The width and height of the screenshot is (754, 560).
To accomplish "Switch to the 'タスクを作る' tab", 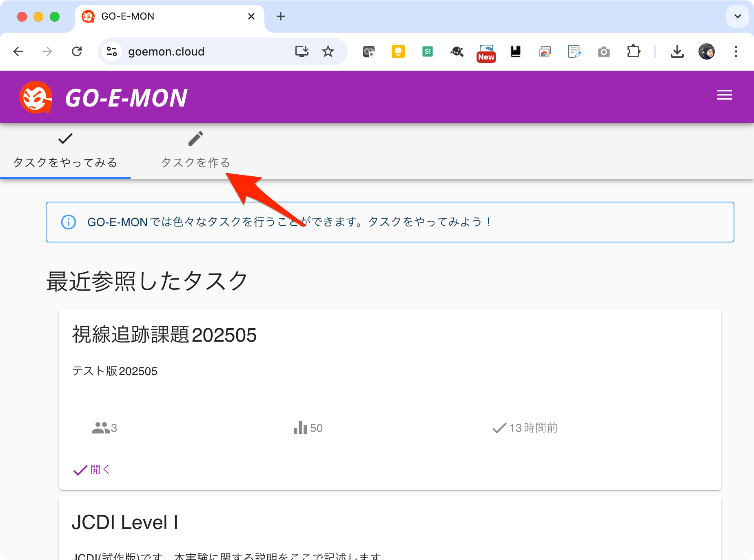I will point(195,151).
